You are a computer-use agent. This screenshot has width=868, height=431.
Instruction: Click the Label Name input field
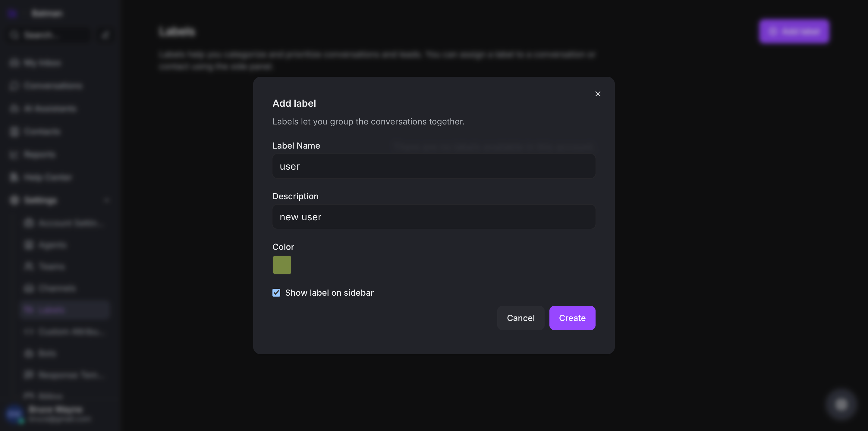click(x=434, y=166)
